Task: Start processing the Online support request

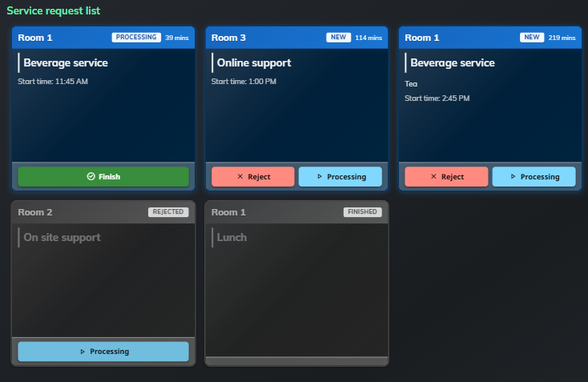Action: click(x=340, y=177)
